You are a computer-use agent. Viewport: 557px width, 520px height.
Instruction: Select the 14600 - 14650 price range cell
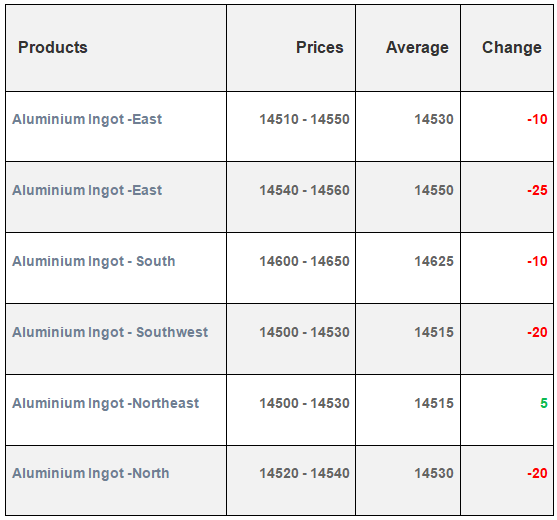304,261
